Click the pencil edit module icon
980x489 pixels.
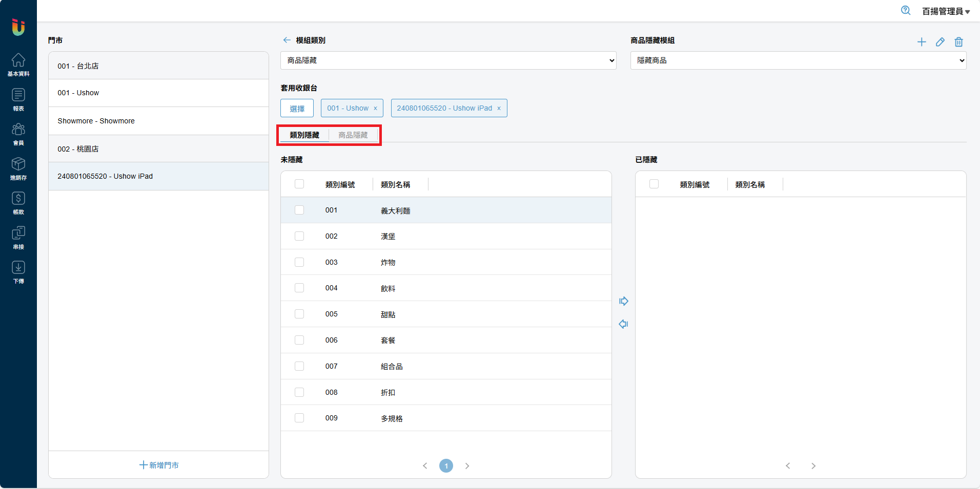940,42
